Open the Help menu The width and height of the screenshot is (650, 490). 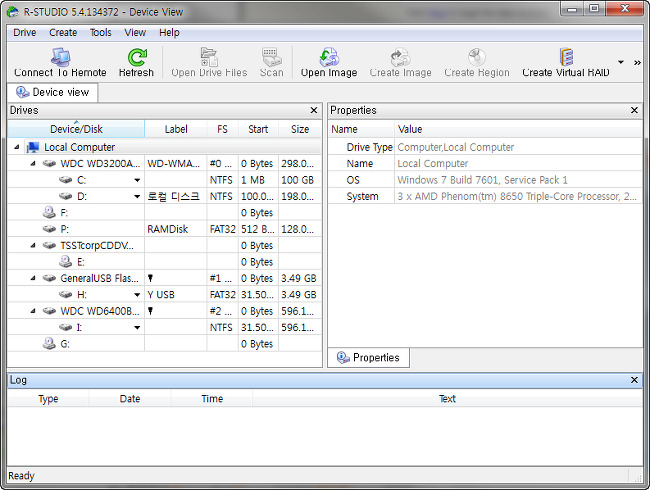(x=169, y=32)
